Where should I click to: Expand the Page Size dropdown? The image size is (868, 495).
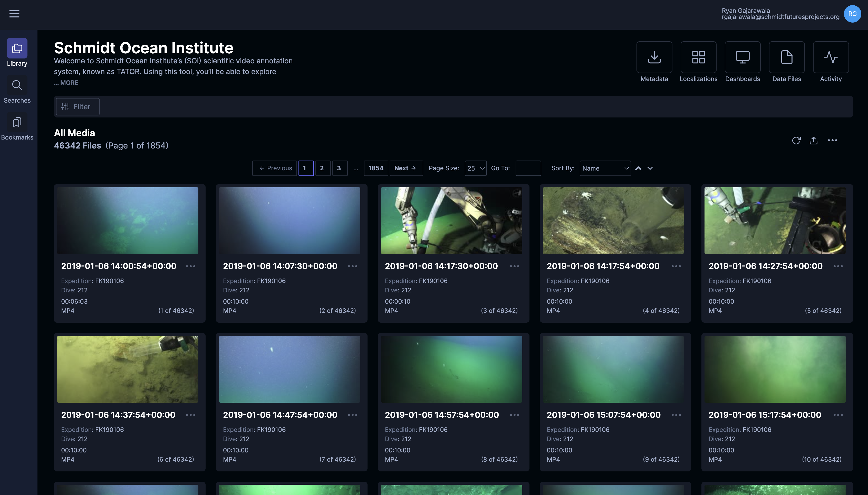point(475,168)
